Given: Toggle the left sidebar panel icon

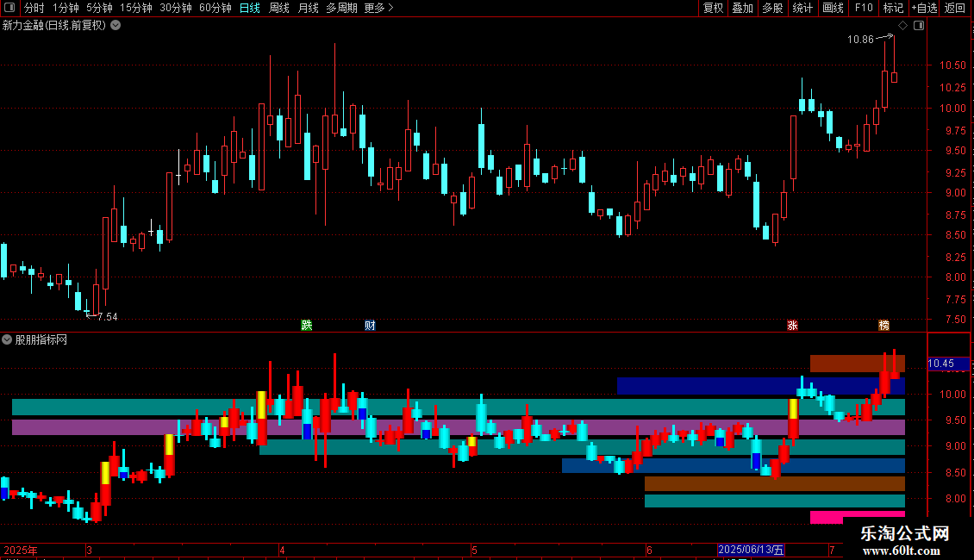Looking at the screenshot, I should click(x=9, y=8).
